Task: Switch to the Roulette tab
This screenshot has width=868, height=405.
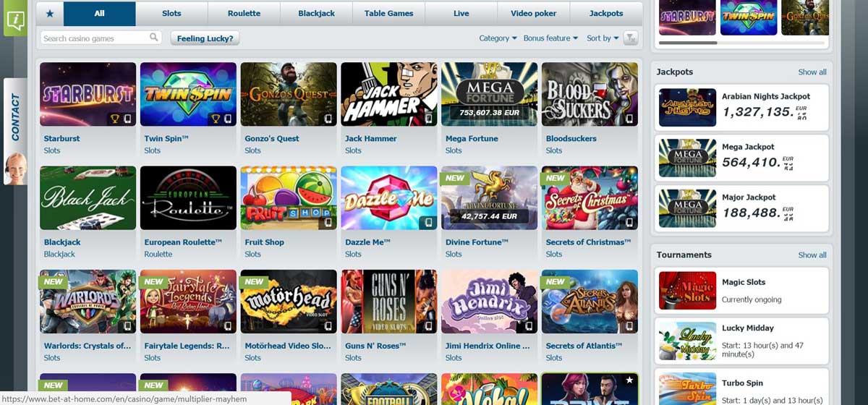Action: [244, 14]
